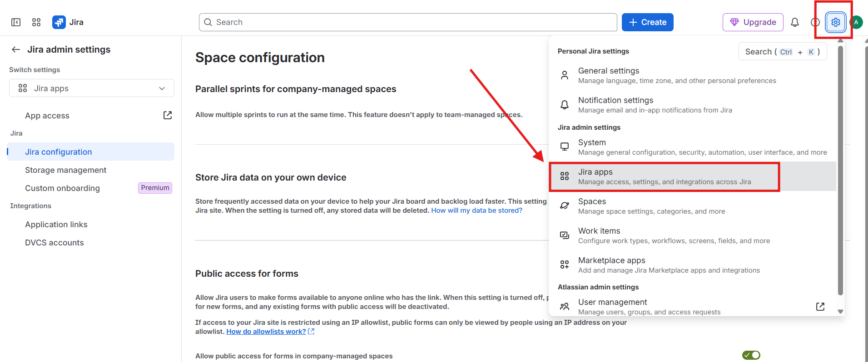
Task: Click into the top Search input field
Action: 408,22
